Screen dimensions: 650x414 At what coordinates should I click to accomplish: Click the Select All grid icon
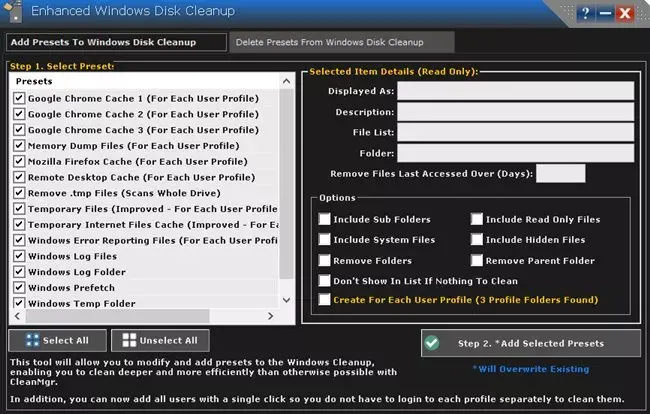(x=32, y=340)
